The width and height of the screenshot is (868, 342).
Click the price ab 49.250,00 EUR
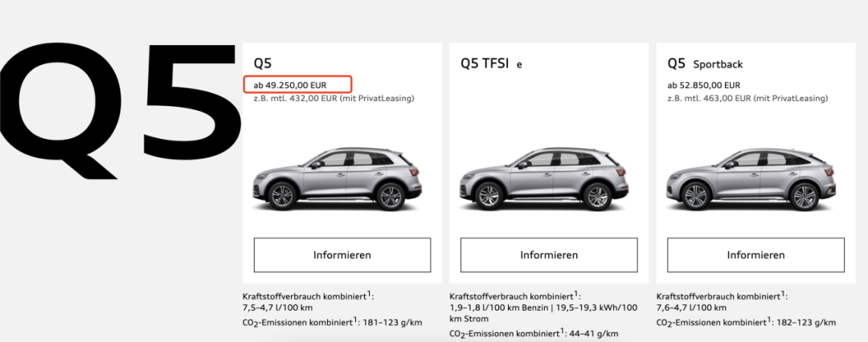pyautogui.click(x=290, y=85)
